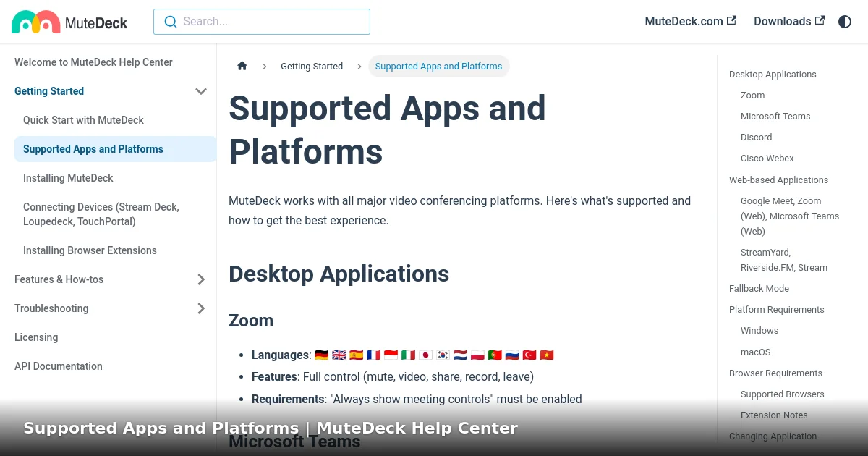The image size is (868, 456).
Task: Jump to Zoom in table of contents
Action: [x=752, y=96]
